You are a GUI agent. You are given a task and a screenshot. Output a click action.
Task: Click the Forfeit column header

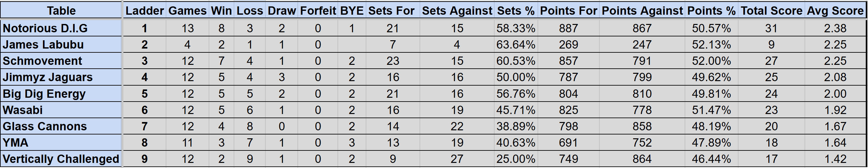(x=318, y=11)
